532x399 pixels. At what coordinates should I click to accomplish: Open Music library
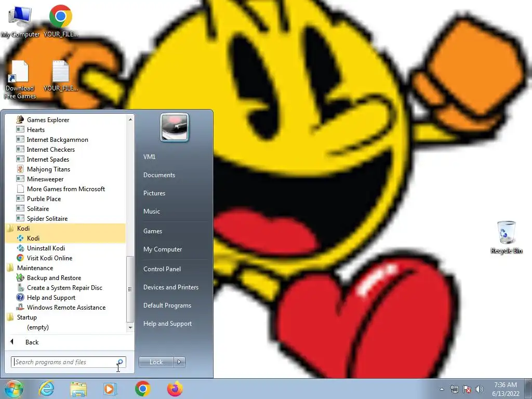(151, 211)
